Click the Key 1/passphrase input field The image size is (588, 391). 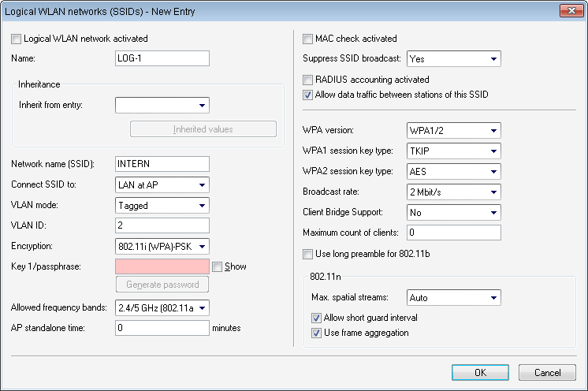point(162,266)
